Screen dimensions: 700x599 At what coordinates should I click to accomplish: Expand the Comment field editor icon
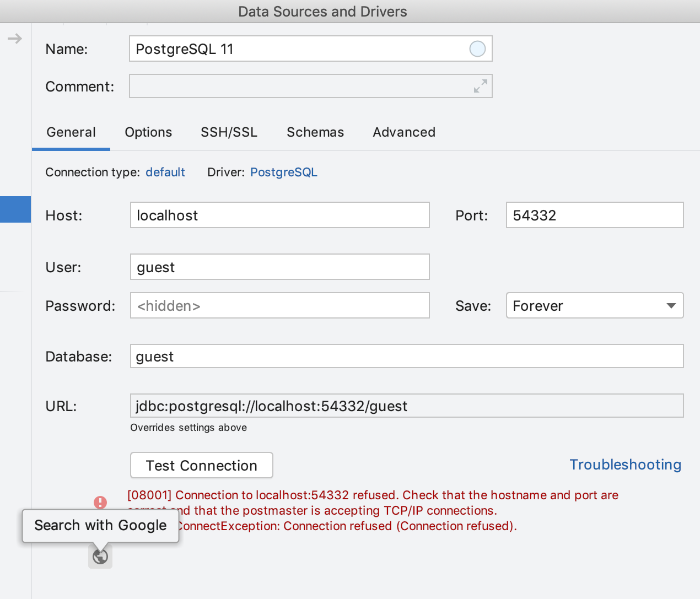coord(480,86)
